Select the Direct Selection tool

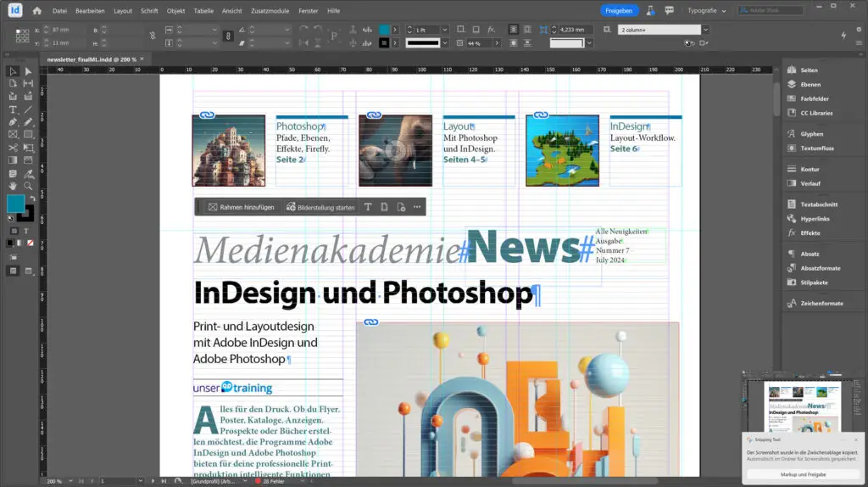[28, 71]
